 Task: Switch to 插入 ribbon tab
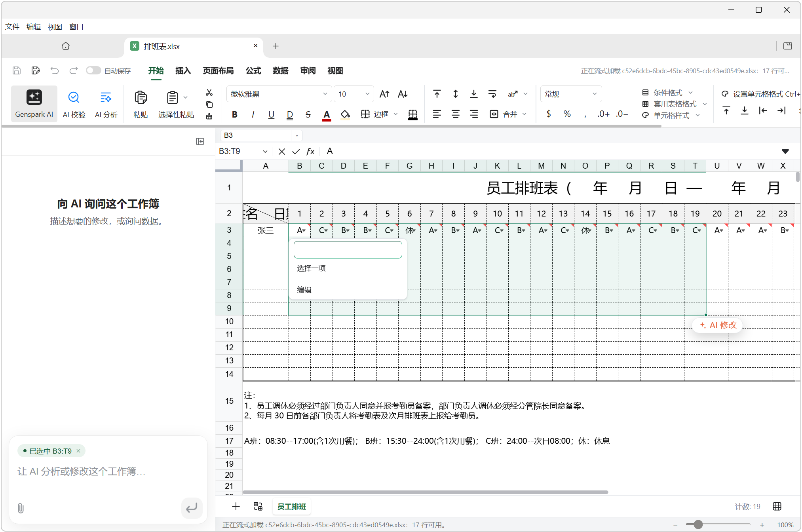[183, 71]
